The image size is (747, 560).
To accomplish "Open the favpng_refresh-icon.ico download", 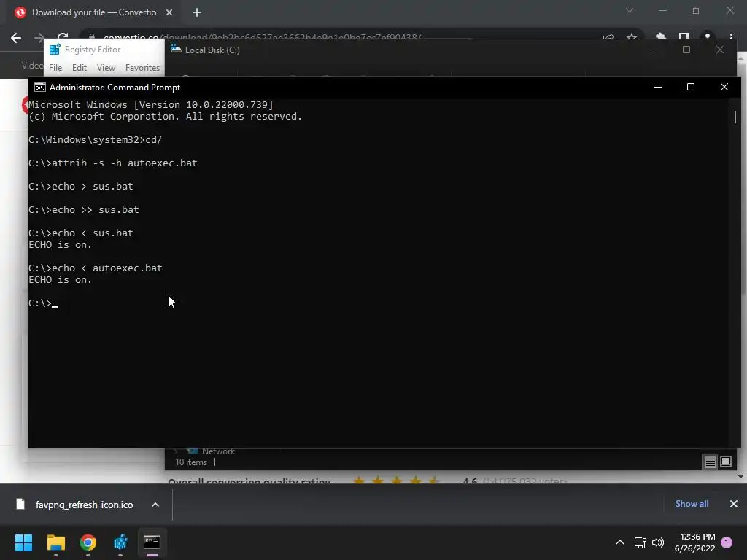I will [x=84, y=505].
